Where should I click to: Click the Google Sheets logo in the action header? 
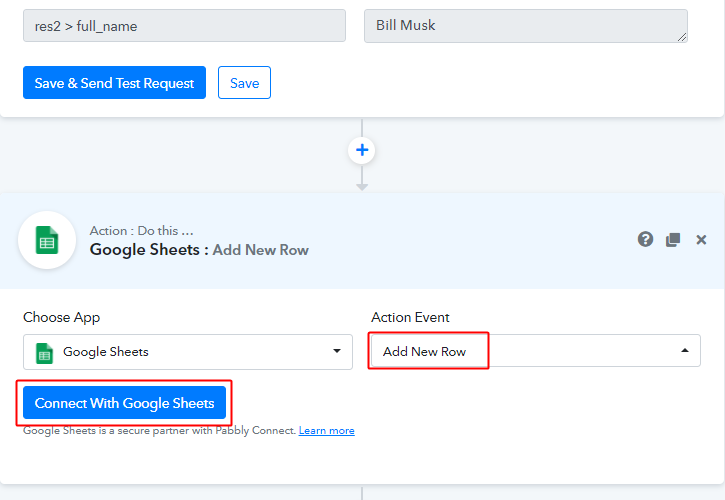click(47, 240)
